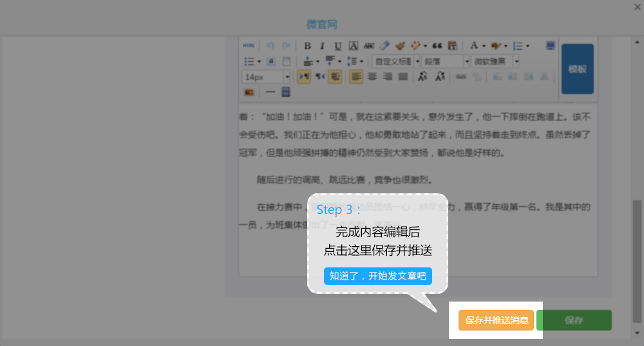Toggle bold formatting in the editor toolbar
The height and width of the screenshot is (346, 644).
click(x=307, y=46)
